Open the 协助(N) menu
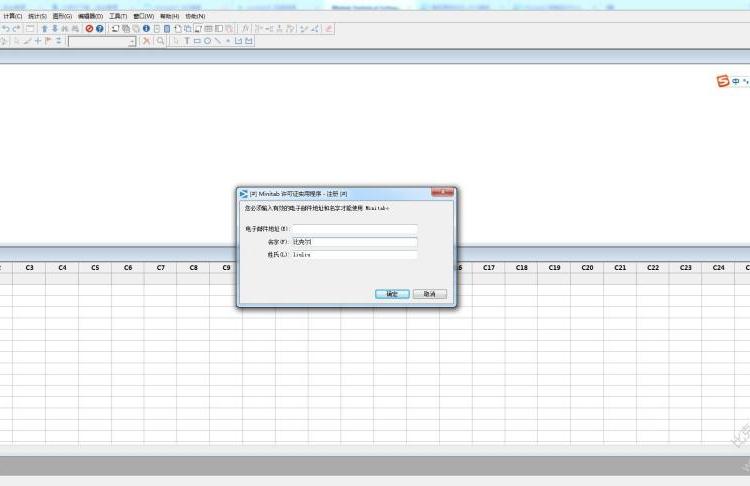 click(195, 16)
